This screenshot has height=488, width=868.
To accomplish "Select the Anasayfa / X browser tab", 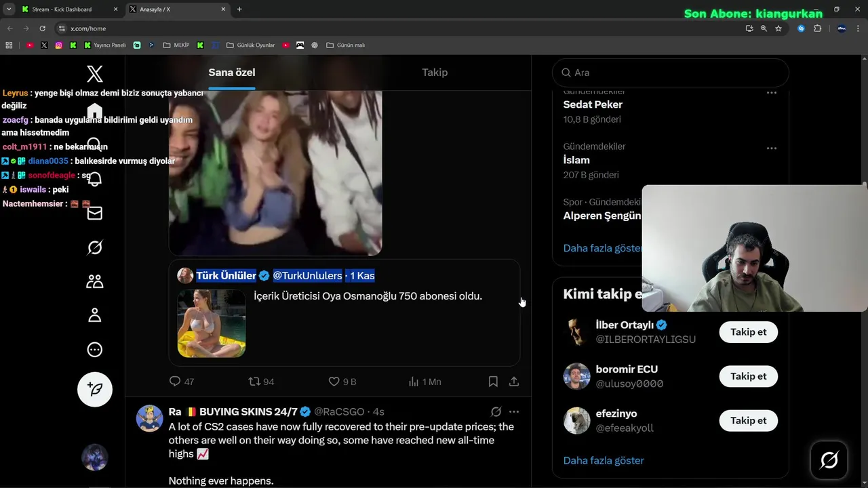I will point(178,9).
